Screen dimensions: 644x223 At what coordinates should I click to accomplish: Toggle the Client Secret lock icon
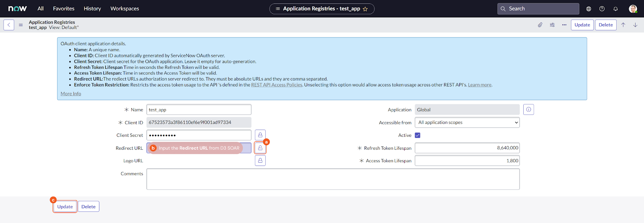point(260,135)
